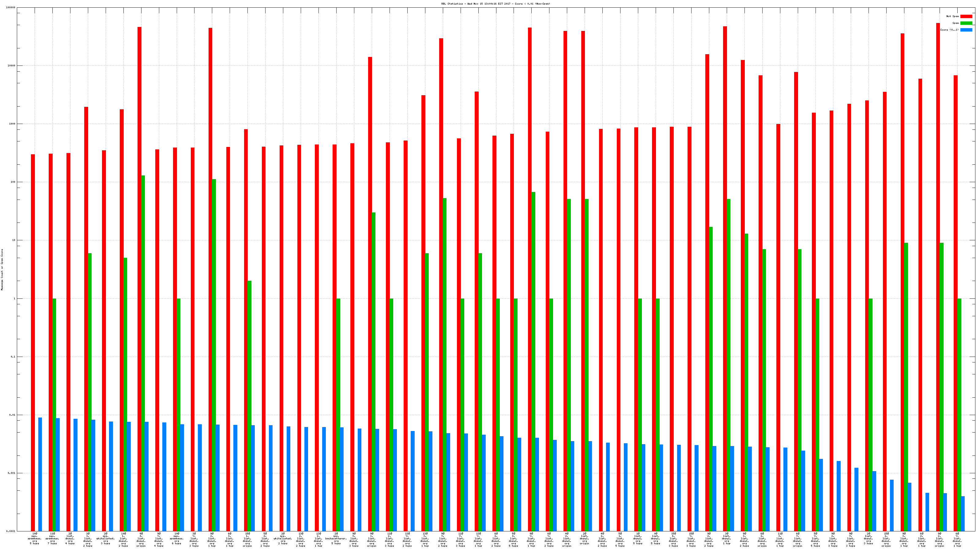
Task: Click the ips.backscatterer.org 5 hops x-axis label
Action: pos(336,539)
